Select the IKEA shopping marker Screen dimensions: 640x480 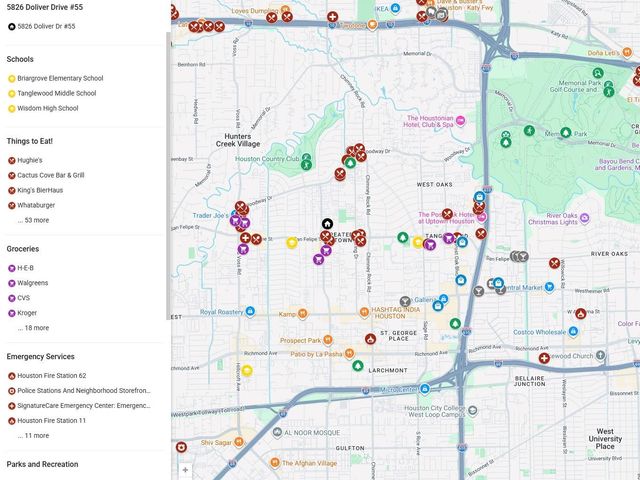point(396,8)
